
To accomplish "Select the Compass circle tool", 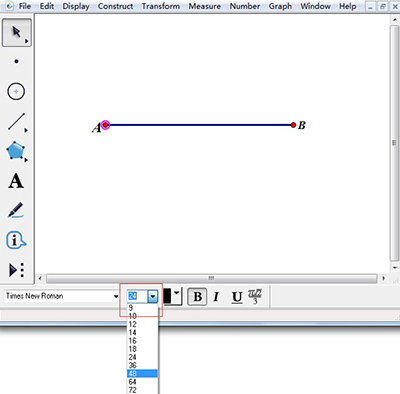I will [x=16, y=91].
